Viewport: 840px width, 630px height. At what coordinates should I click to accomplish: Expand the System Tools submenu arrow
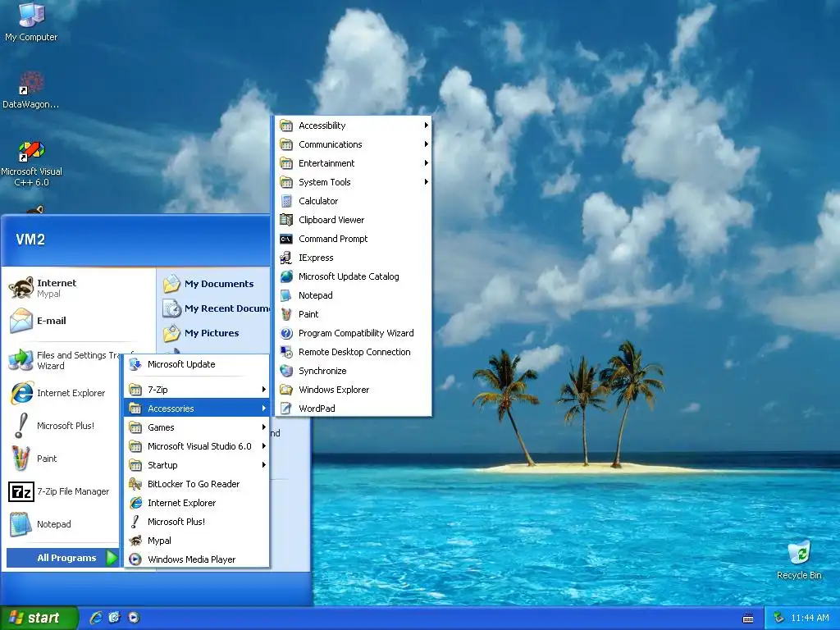click(x=426, y=182)
